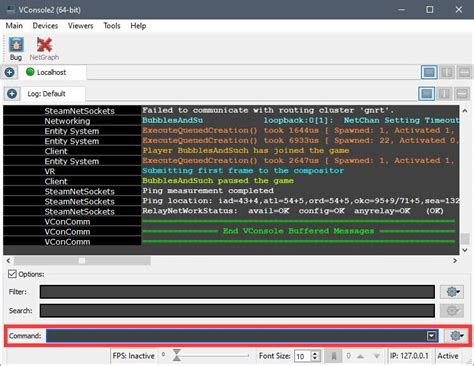Expand the Command history dropdown
This screenshot has width=474, height=366.
(x=432, y=336)
